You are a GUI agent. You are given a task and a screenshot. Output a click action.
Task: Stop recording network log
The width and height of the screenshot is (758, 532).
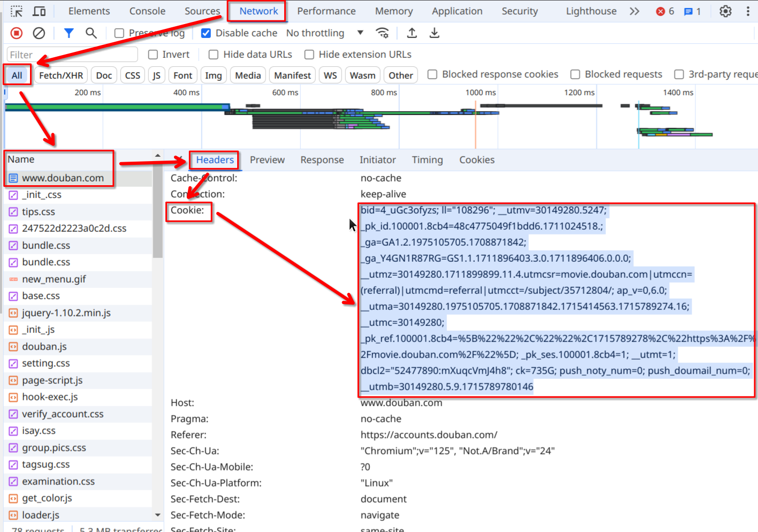(17, 33)
